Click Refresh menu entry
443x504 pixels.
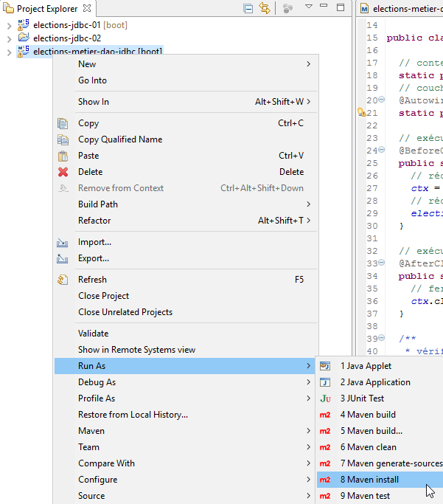[x=92, y=280]
